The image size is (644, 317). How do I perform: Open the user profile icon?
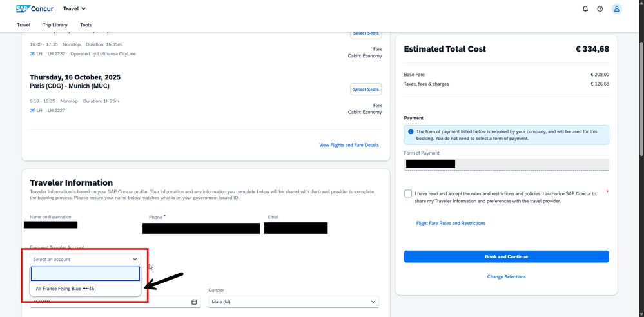click(616, 9)
